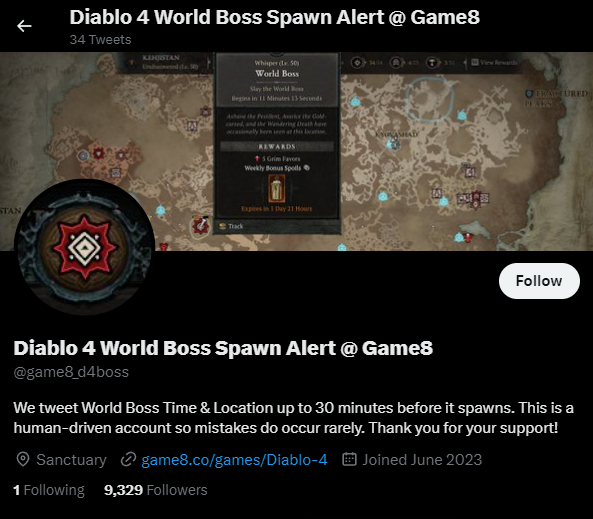
Task: Go back using the left arrow
Action: pos(24,26)
